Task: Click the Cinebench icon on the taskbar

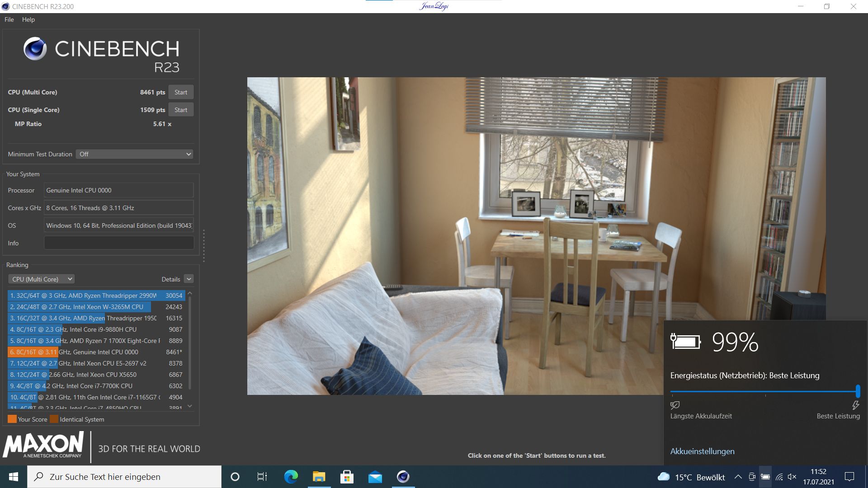Action: point(402,477)
